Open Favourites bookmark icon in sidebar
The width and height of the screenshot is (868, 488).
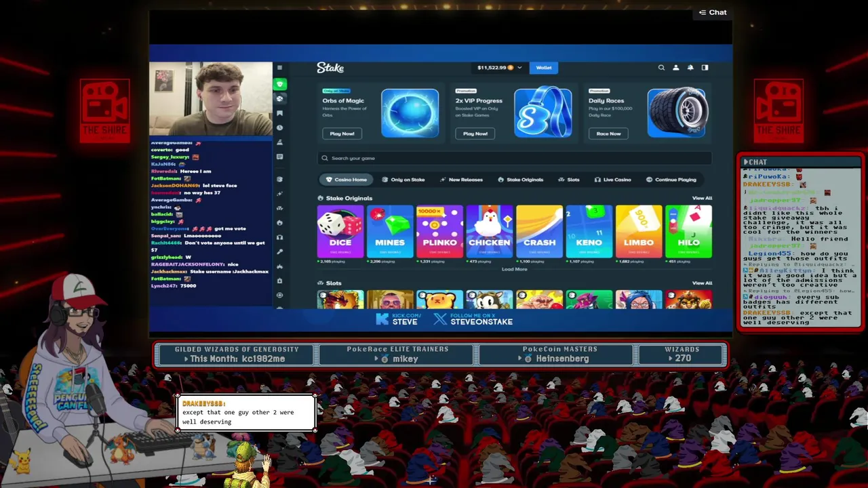tap(279, 113)
